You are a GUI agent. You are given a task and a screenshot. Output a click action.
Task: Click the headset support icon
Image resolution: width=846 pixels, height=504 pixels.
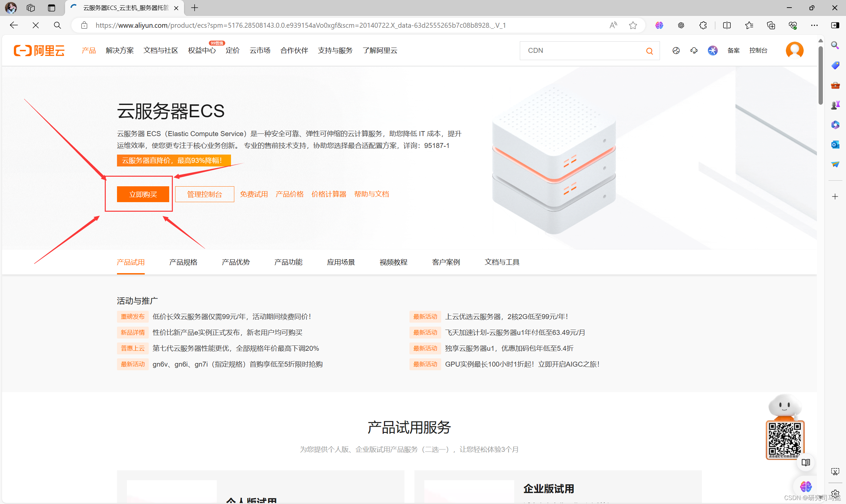click(694, 51)
